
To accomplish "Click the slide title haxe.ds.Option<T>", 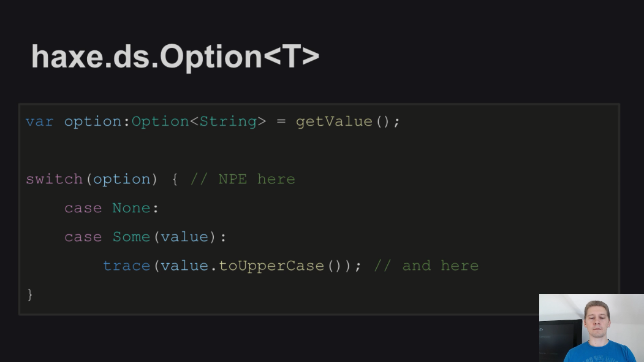I will click(175, 57).
